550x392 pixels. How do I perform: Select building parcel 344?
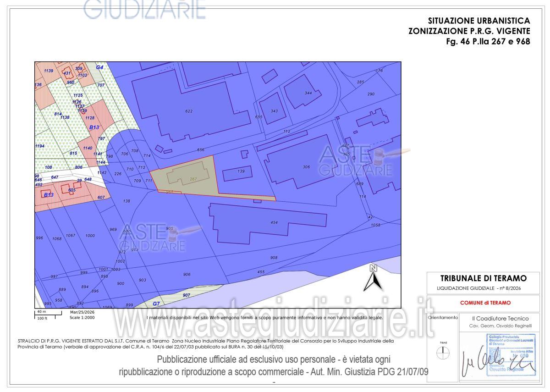308,93
